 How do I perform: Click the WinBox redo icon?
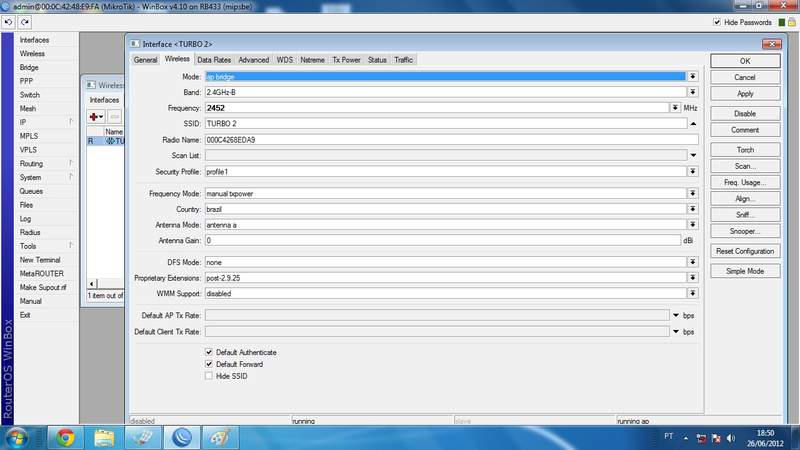click(24, 22)
